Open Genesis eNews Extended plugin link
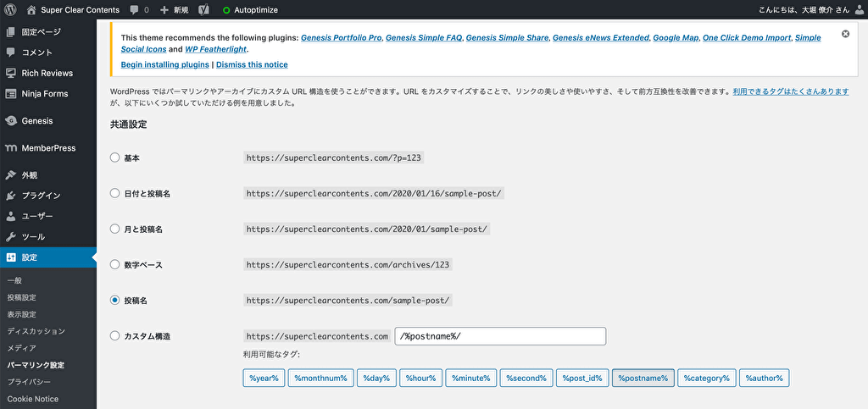The image size is (868, 409). pyautogui.click(x=601, y=38)
